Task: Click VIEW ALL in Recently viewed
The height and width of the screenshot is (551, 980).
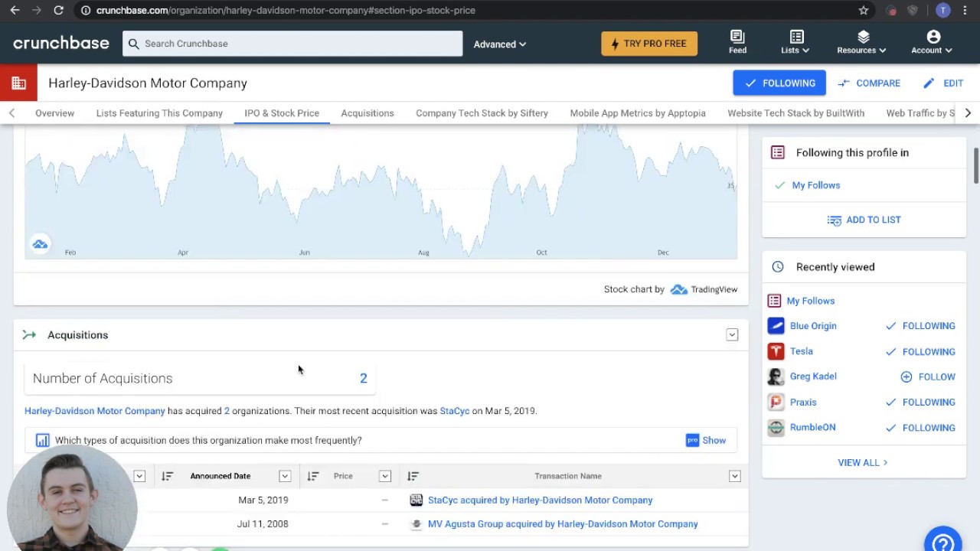Action: 863,462
